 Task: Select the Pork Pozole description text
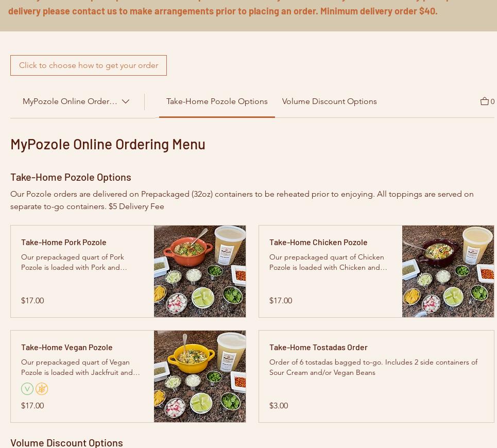[x=74, y=262]
